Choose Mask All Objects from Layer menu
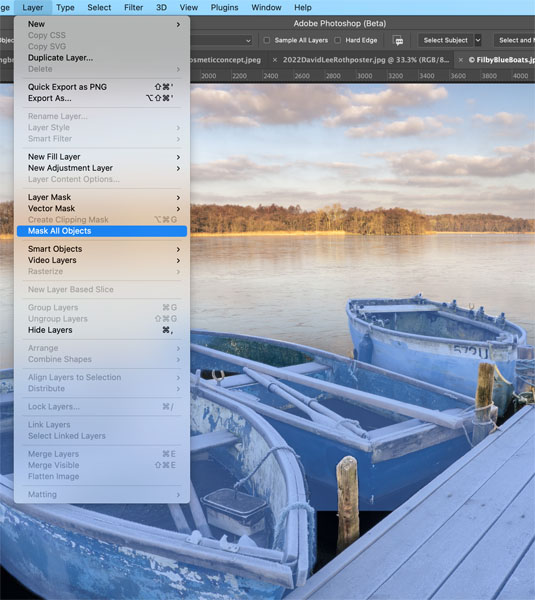The image size is (535, 600). tap(102, 231)
